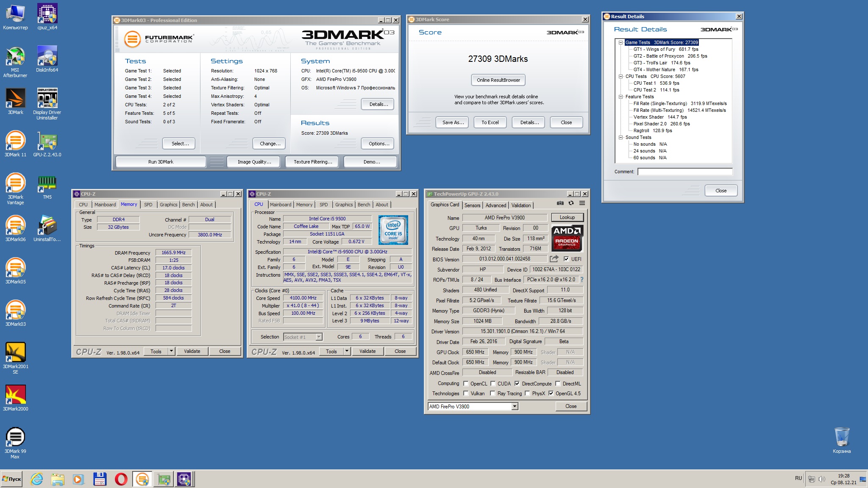Launch 3DMark03 desktop shortcut

tap(15, 313)
